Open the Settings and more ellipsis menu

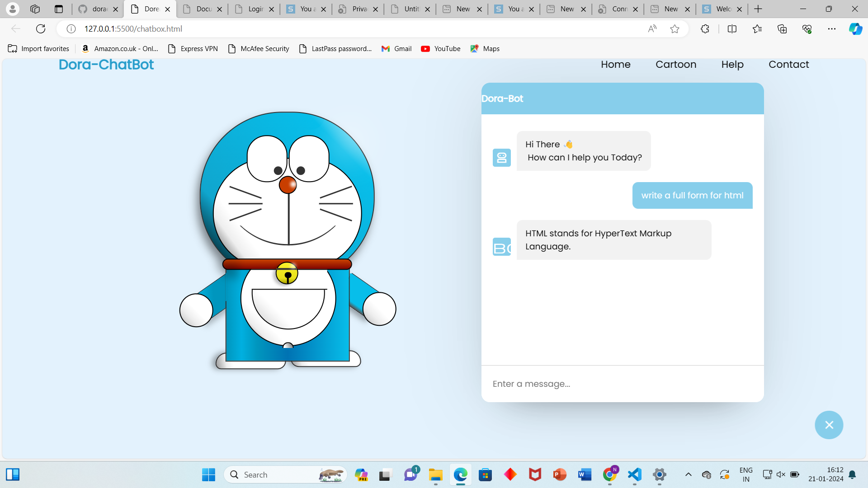pyautogui.click(x=831, y=29)
